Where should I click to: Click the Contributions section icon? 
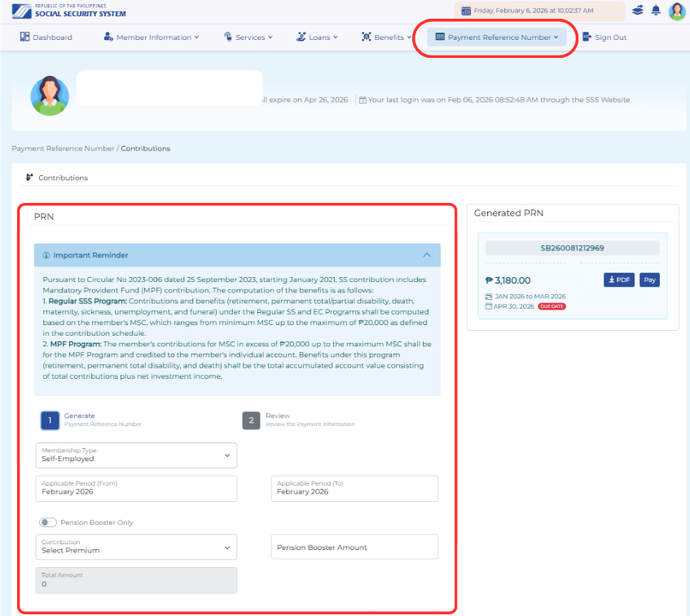(29, 178)
